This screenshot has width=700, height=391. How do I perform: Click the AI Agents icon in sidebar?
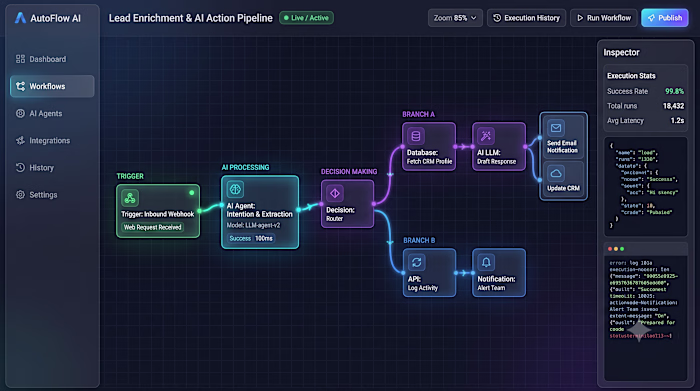tap(20, 113)
